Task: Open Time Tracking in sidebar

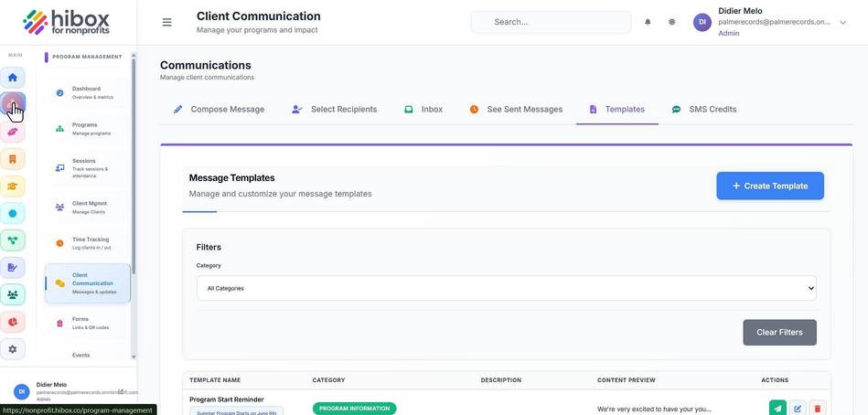Action: pos(86,243)
